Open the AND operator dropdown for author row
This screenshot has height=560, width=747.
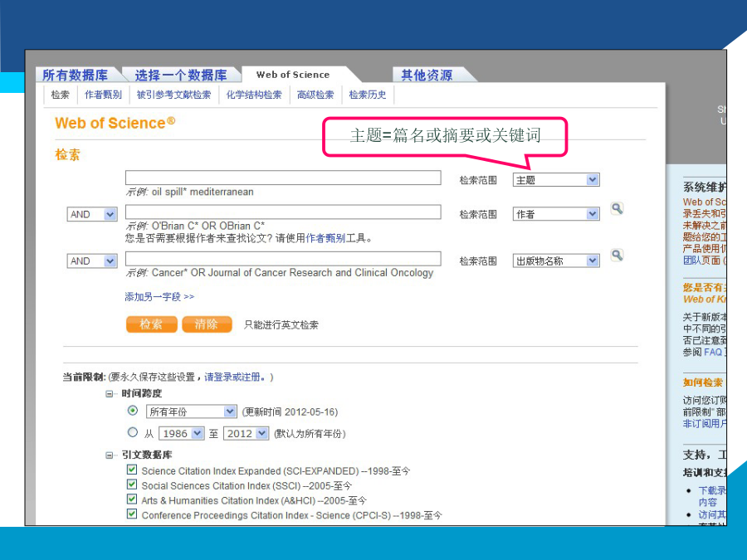point(92,214)
